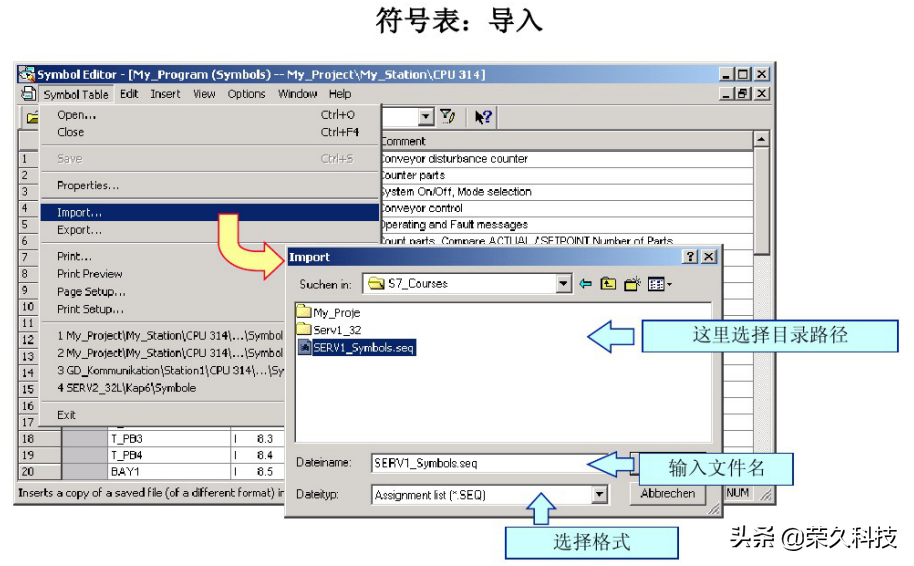Choose Open... menu entry
Viewport: 914px width, 566px height.
[210, 115]
